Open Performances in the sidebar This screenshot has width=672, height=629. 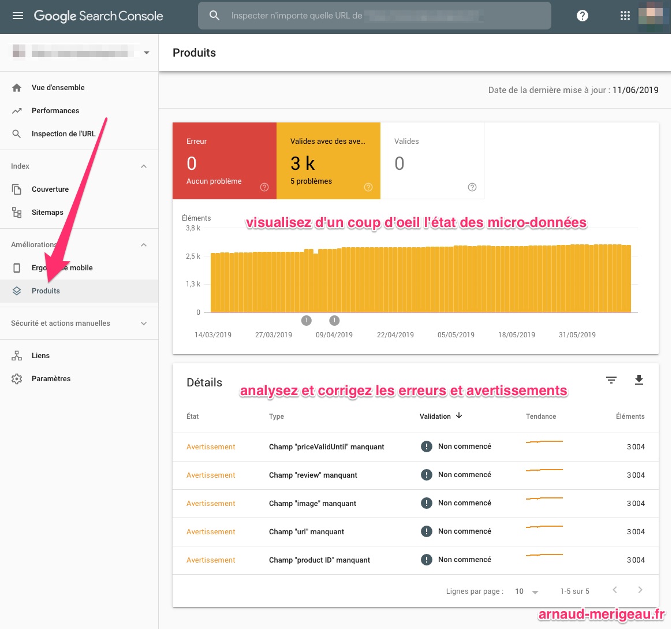(x=55, y=111)
